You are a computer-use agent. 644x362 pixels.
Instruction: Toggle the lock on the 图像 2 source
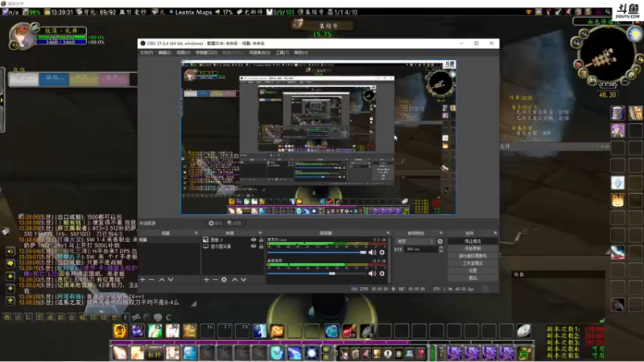coord(261,240)
